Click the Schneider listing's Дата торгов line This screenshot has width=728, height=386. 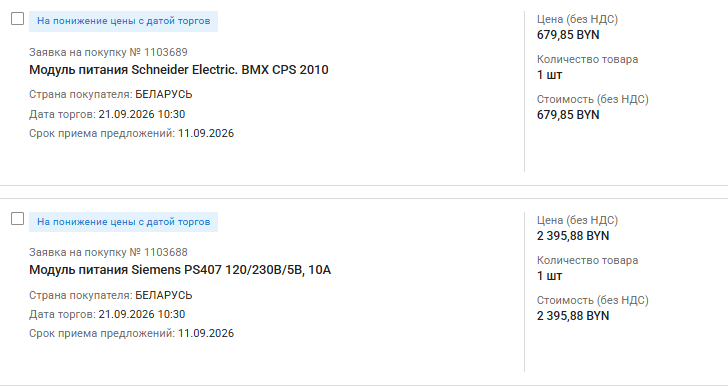107,114
